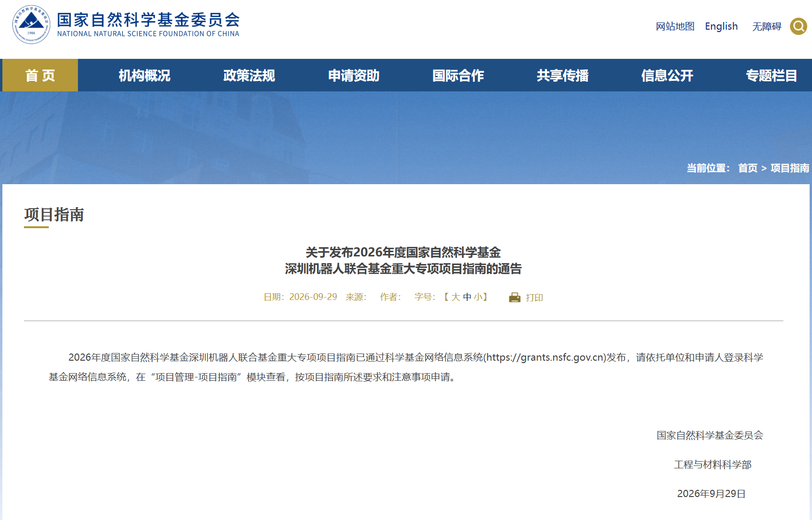Set font size to 小 (small)

click(x=478, y=297)
